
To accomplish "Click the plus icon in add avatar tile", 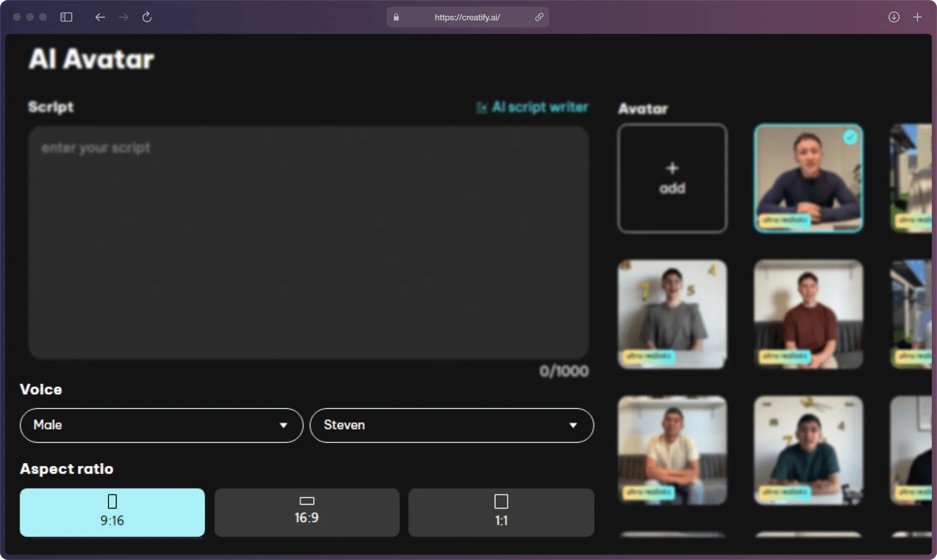I will 672,168.
